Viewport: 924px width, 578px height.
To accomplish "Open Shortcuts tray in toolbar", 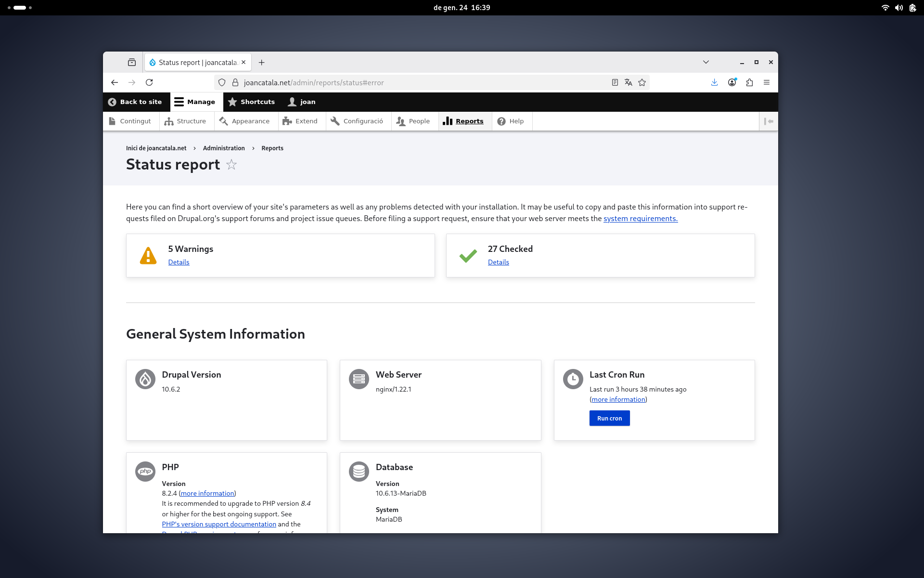I will (x=252, y=102).
